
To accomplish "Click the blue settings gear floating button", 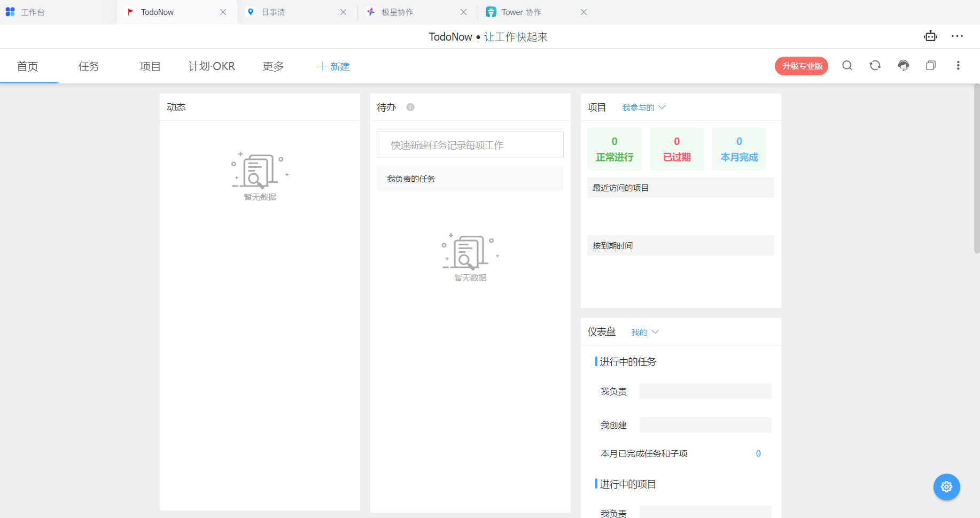I will pyautogui.click(x=946, y=487).
